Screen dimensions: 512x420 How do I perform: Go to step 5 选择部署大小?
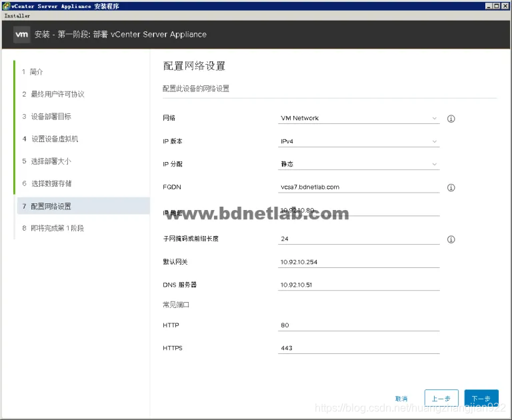point(47,161)
